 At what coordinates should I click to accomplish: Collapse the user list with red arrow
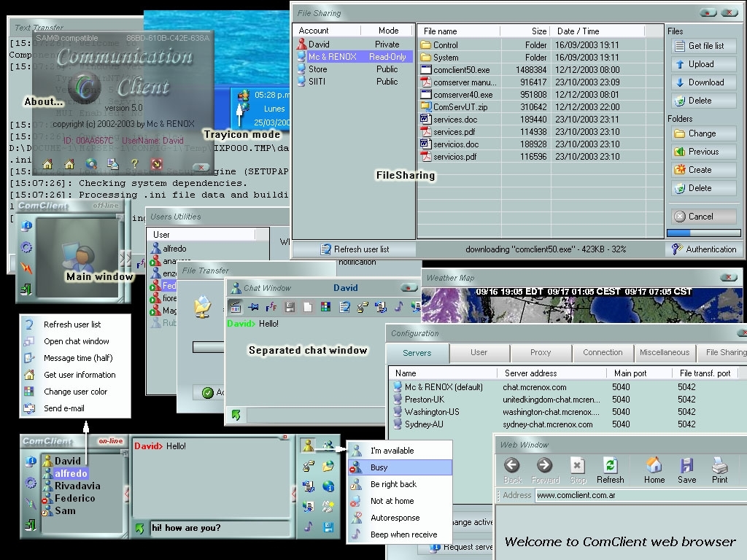tap(127, 494)
